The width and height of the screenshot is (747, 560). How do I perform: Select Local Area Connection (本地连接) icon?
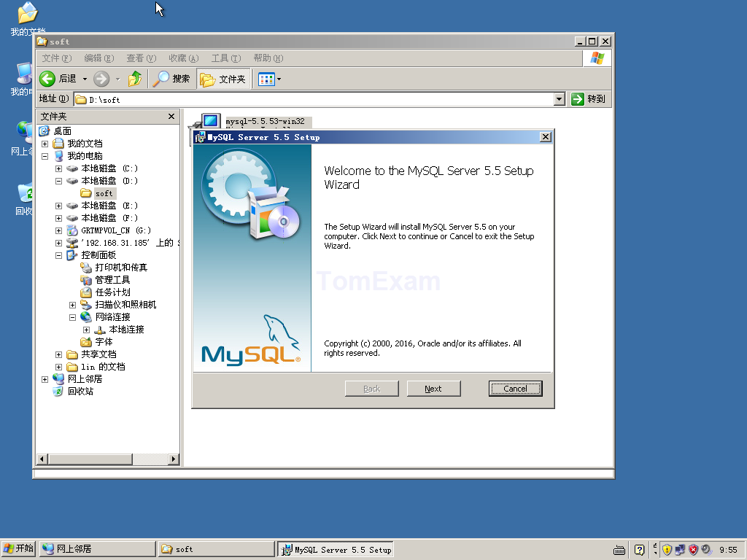[99, 330]
